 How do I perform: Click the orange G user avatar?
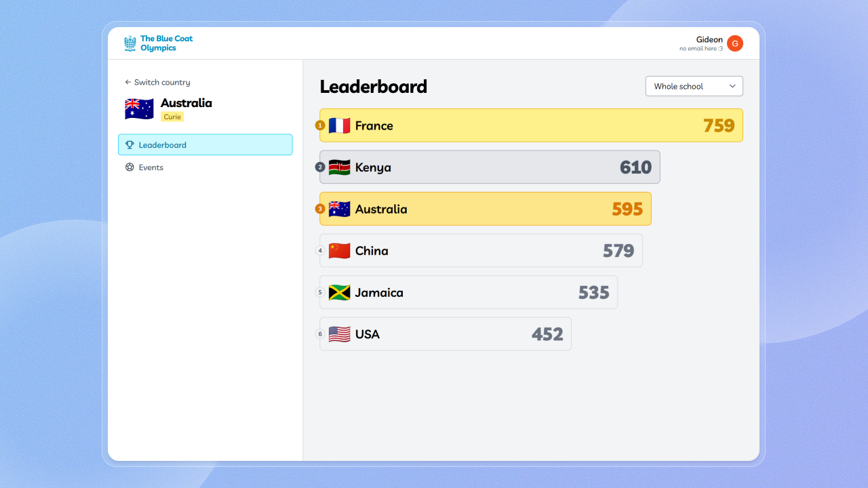coord(734,43)
